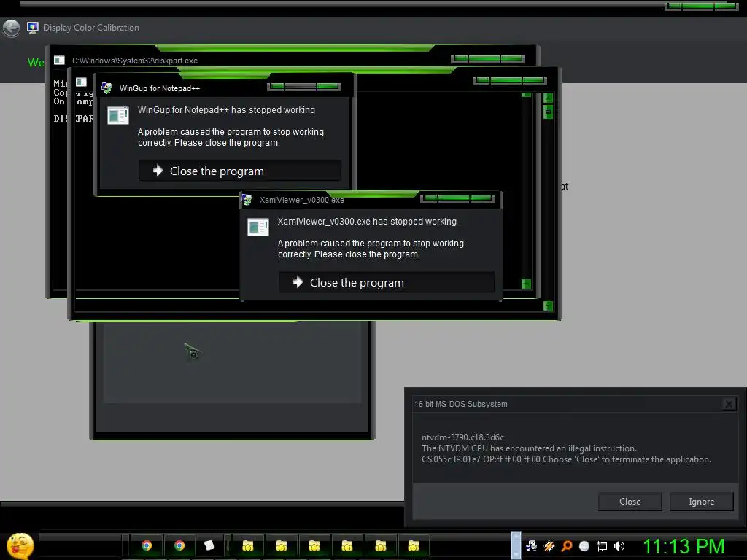Go back in Display Color Calibration window

(x=11, y=28)
